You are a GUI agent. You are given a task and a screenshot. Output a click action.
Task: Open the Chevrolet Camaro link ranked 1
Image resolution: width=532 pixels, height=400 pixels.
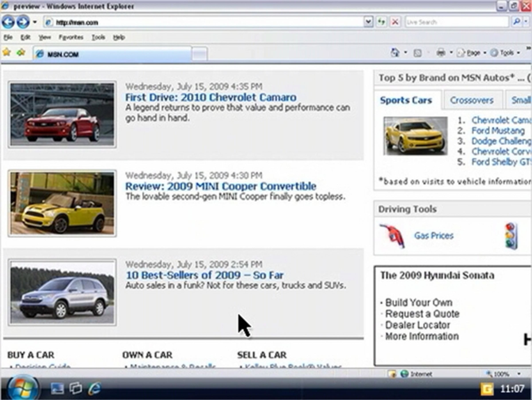pyautogui.click(x=501, y=120)
